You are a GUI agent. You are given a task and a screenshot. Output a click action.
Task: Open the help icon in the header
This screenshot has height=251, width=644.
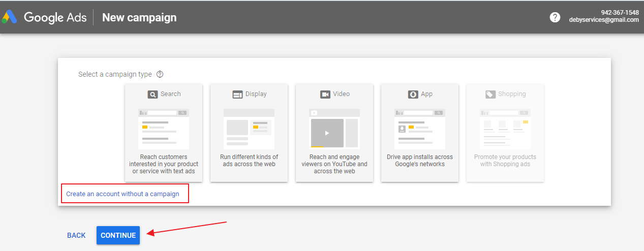click(555, 17)
